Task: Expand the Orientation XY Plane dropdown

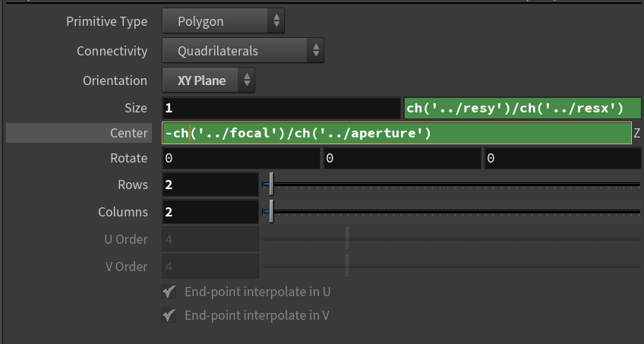Action: (209, 80)
